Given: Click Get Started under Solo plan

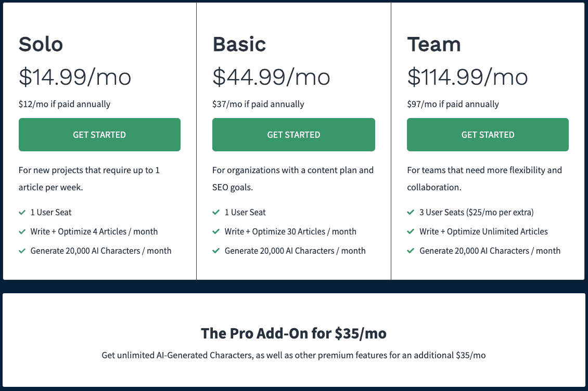Looking at the screenshot, I should pos(99,135).
